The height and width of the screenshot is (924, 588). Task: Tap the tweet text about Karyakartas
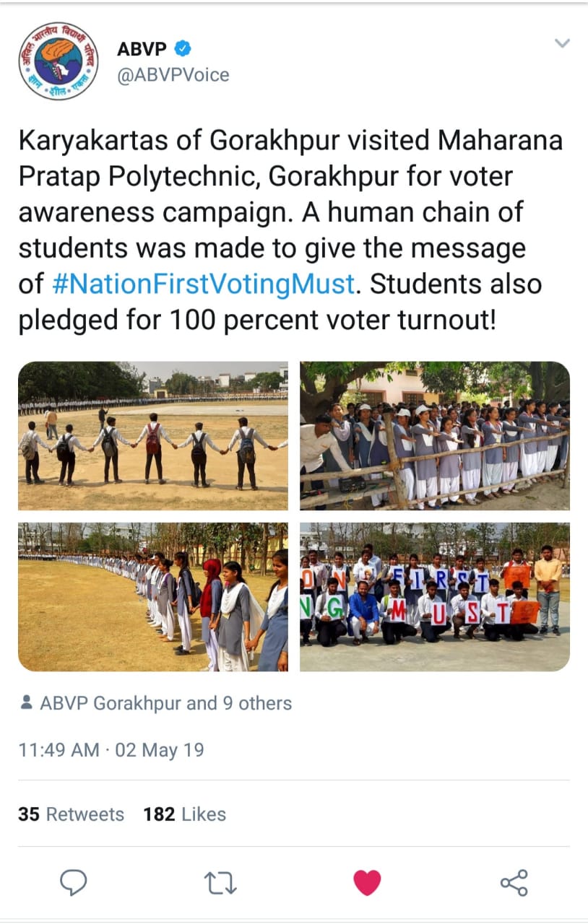point(289,231)
